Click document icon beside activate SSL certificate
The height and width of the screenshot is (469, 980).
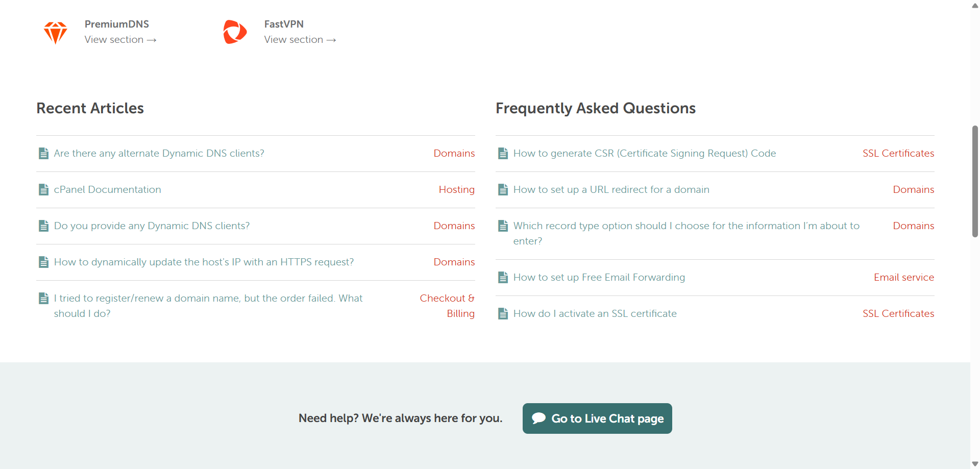pos(503,314)
